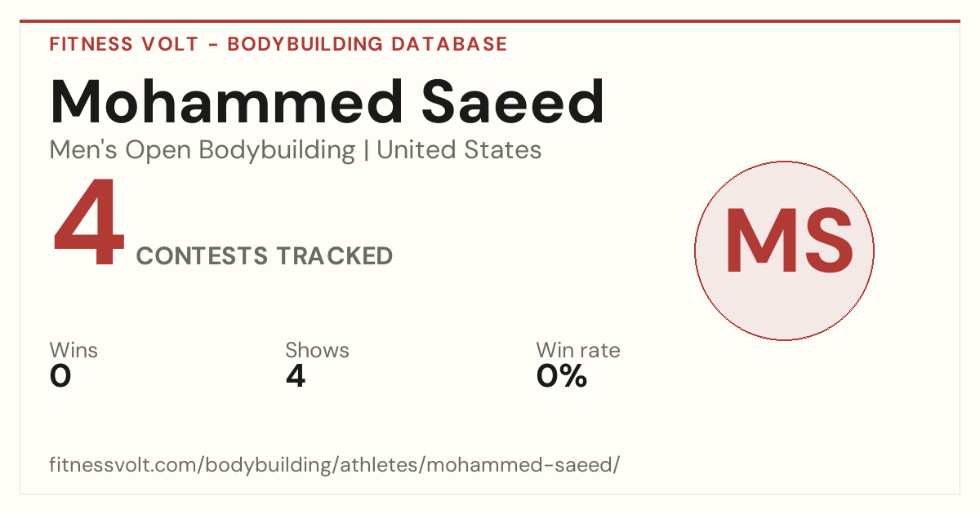Click the word Mohammed in the title
Image resolution: width=980 pixels, height=514 pixels.
pos(227,102)
